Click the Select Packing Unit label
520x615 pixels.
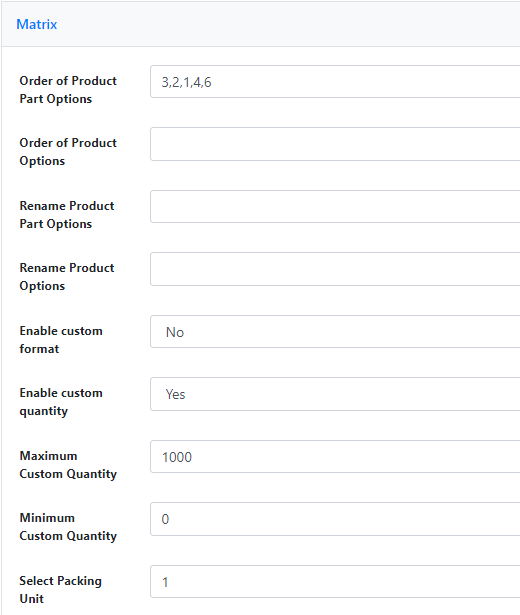click(60, 590)
